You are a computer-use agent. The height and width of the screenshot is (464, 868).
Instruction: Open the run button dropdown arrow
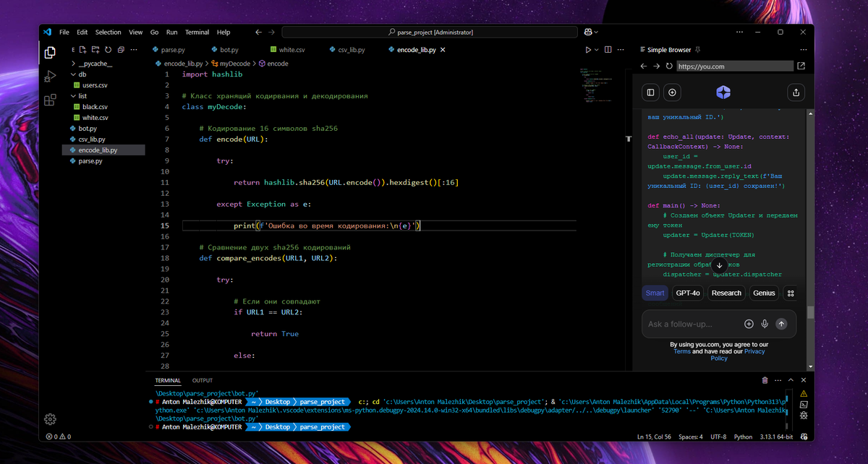(x=597, y=50)
